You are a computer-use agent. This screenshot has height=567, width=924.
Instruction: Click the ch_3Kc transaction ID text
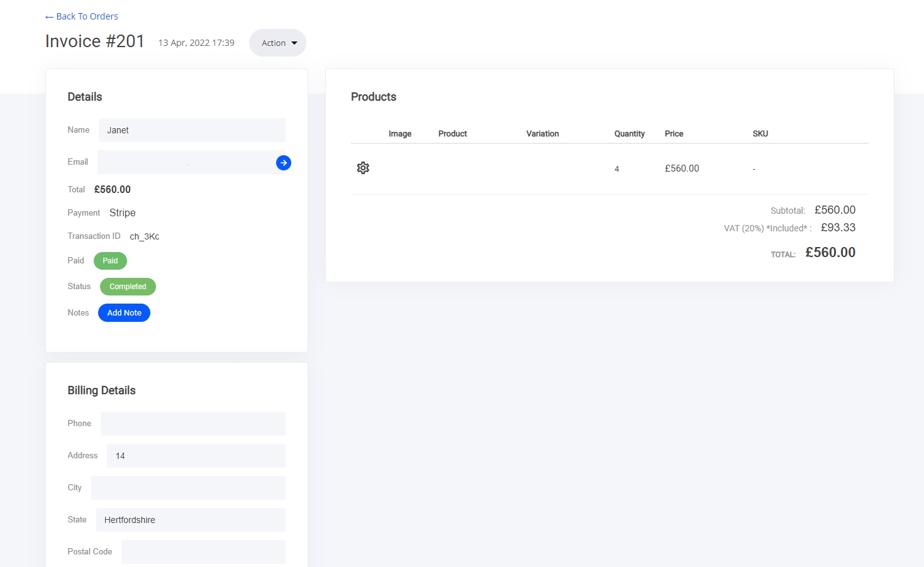[145, 237]
